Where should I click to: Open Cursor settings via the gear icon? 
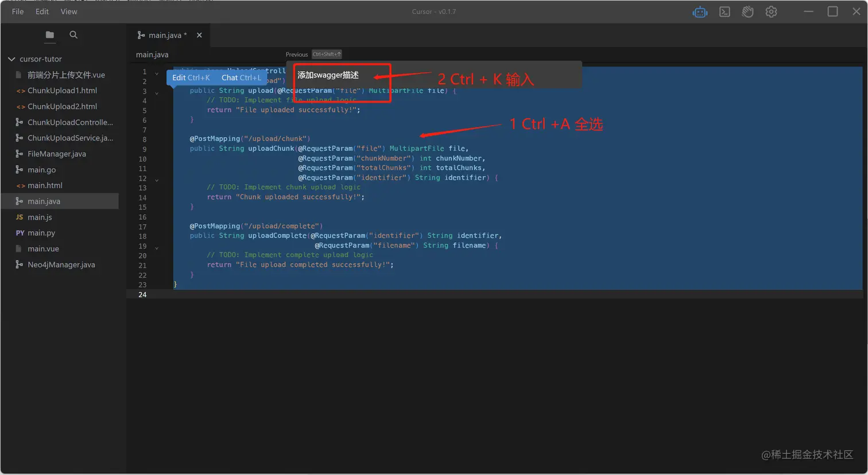click(x=771, y=11)
